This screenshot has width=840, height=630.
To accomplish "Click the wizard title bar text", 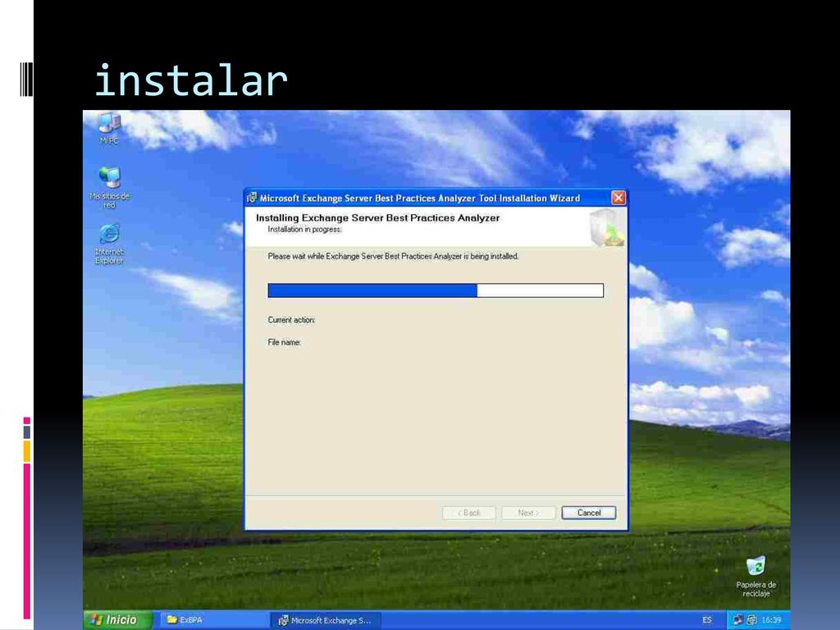I will click(420, 199).
